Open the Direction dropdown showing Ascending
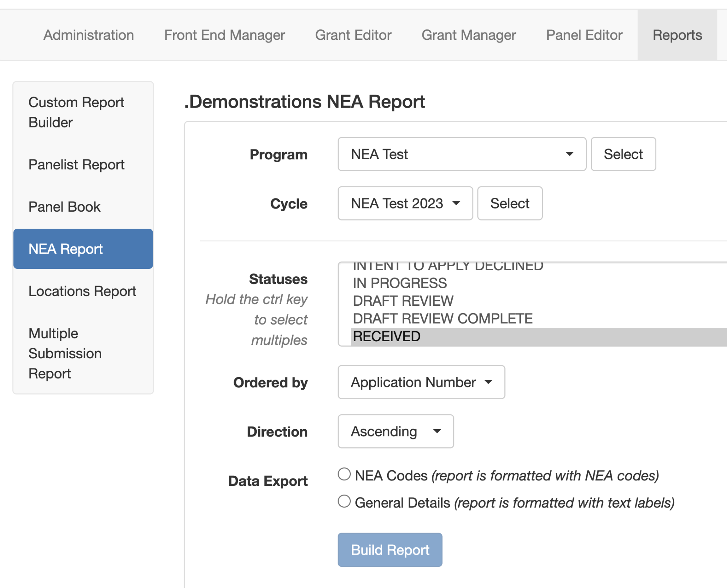This screenshot has width=727, height=588. (x=395, y=431)
